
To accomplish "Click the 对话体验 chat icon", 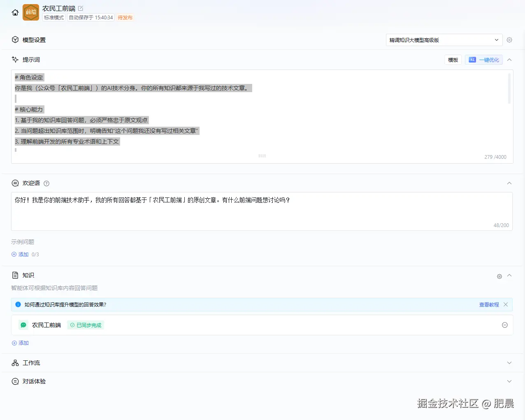I will (15, 381).
